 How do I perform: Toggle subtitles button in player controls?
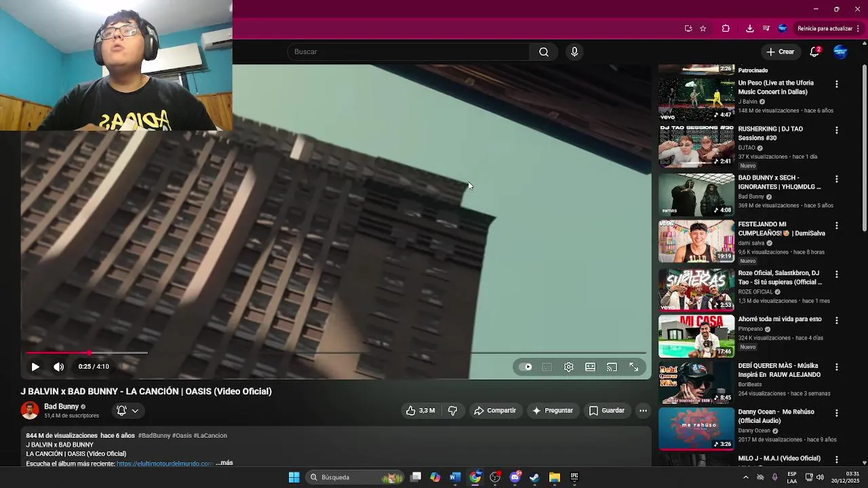tap(547, 367)
